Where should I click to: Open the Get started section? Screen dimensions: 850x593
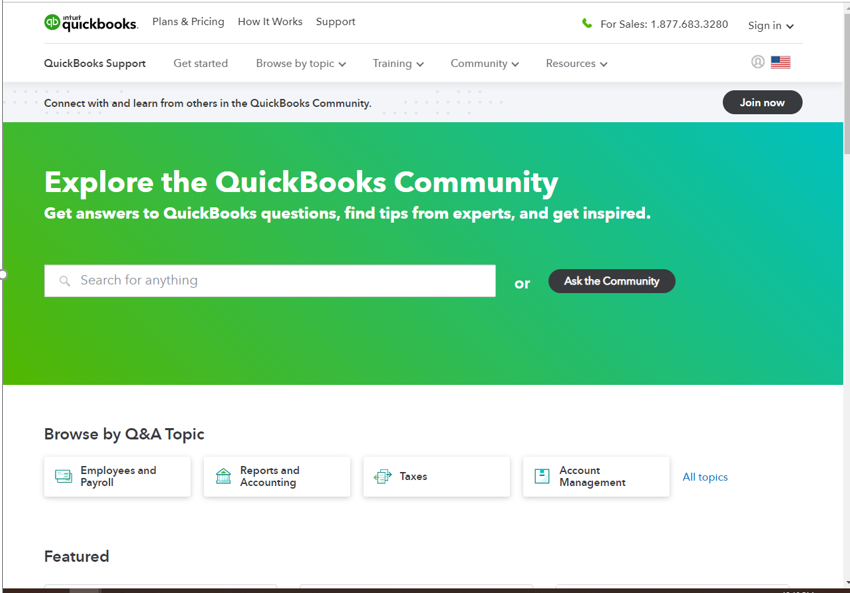201,63
